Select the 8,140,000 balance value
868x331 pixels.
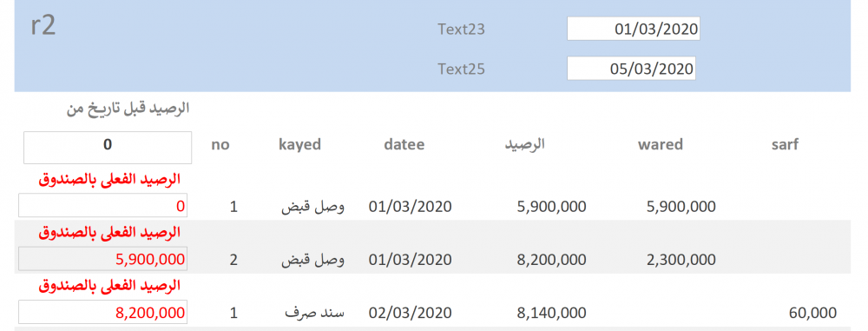tap(551, 314)
